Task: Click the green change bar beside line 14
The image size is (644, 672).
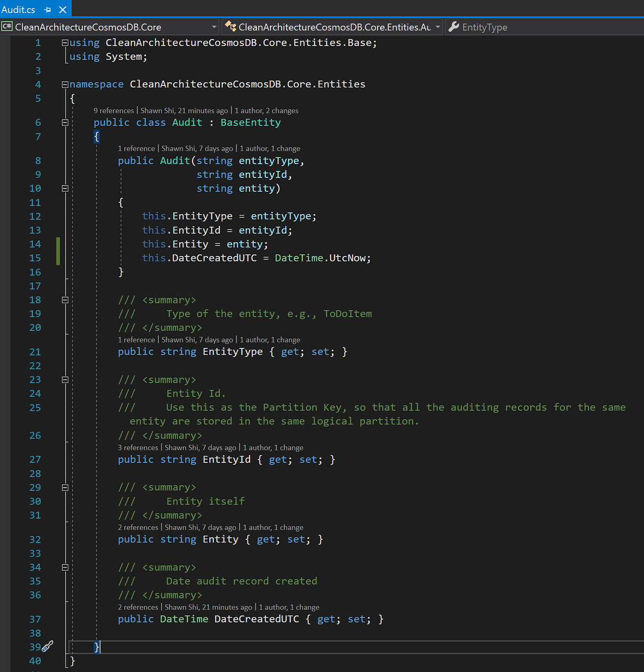Action: pyautogui.click(x=58, y=251)
